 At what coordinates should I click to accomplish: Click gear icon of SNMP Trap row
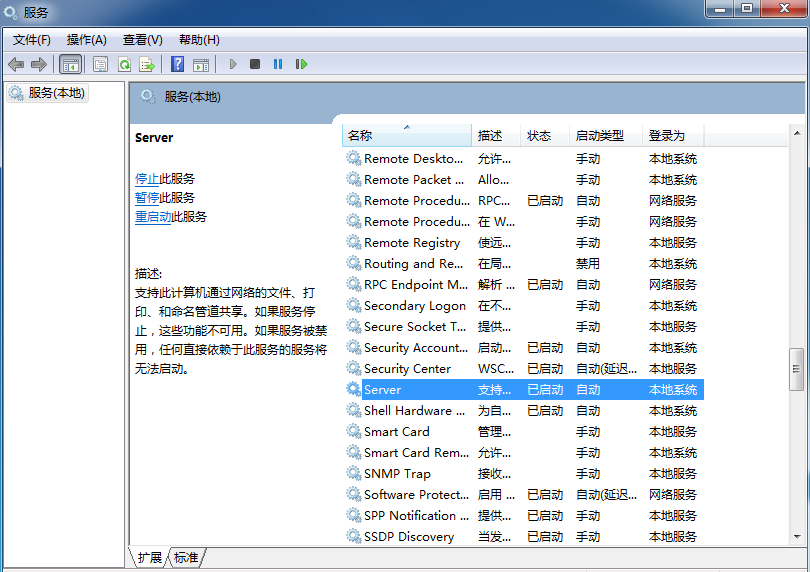(354, 473)
